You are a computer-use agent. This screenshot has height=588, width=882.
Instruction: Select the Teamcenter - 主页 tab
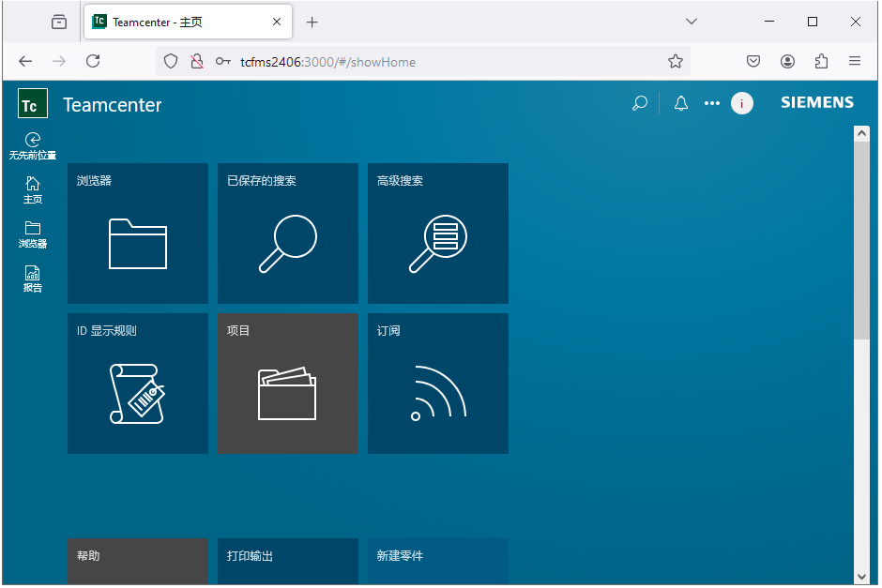point(188,22)
